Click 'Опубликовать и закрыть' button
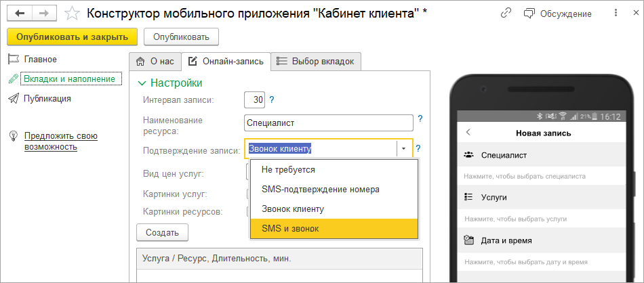Image resolution: width=644 pixels, height=283 pixels. [x=73, y=37]
